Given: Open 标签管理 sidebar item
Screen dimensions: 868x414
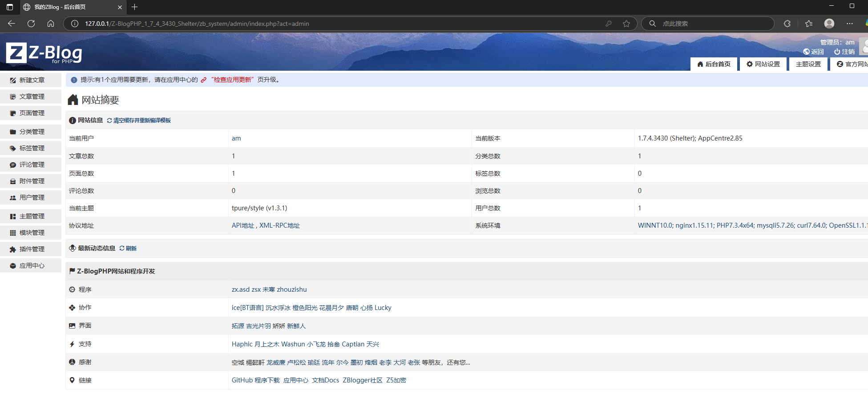Looking at the screenshot, I should pos(31,148).
